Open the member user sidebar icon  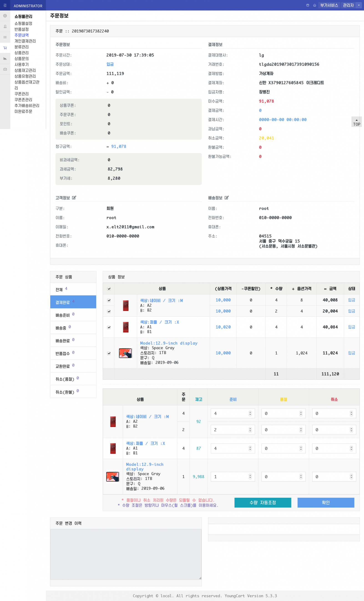(x=5, y=27)
